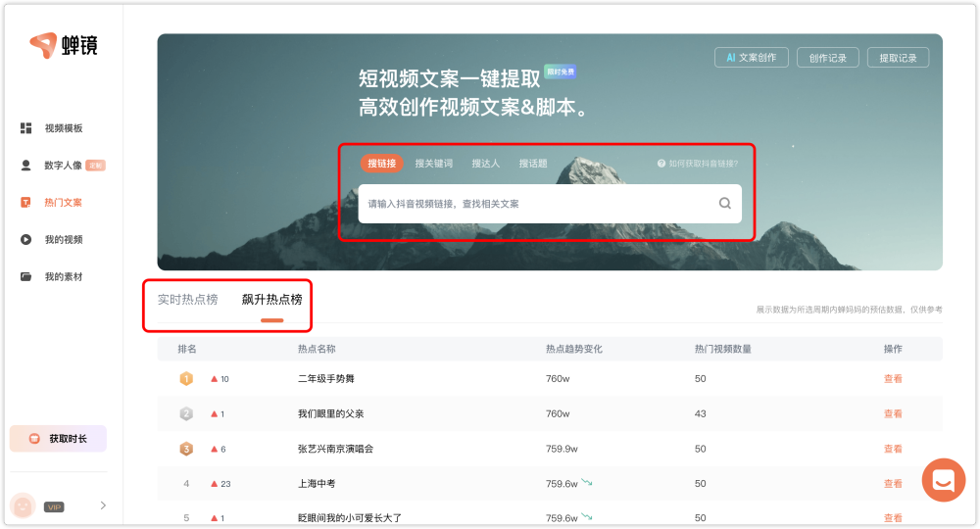The height and width of the screenshot is (529, 980).
Task: Switch to the 实时热点榜 tab
Action: tap(188, 300)
